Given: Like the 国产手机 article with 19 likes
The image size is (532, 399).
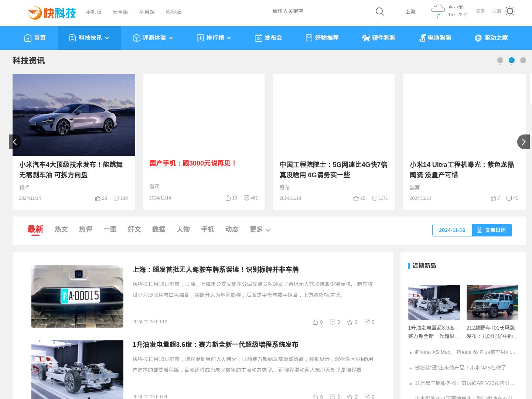Looking at the screenshot, I should click(231, 198).
